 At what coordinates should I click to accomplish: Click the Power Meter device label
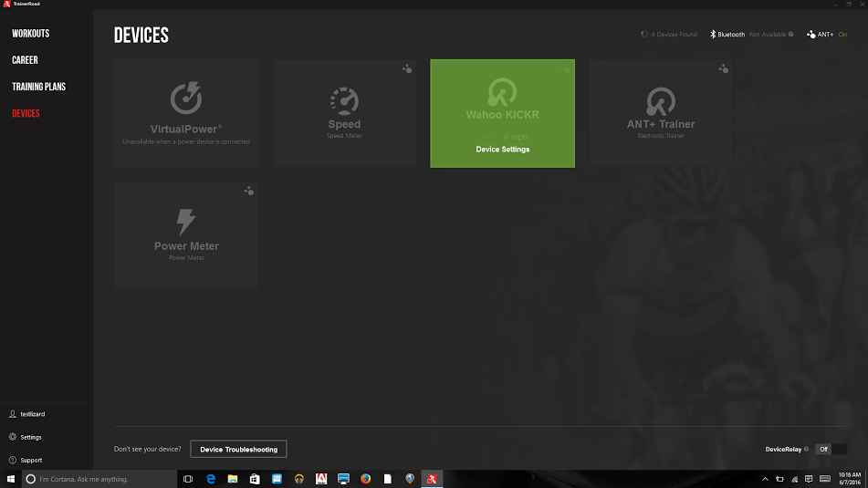pos(186,246)
